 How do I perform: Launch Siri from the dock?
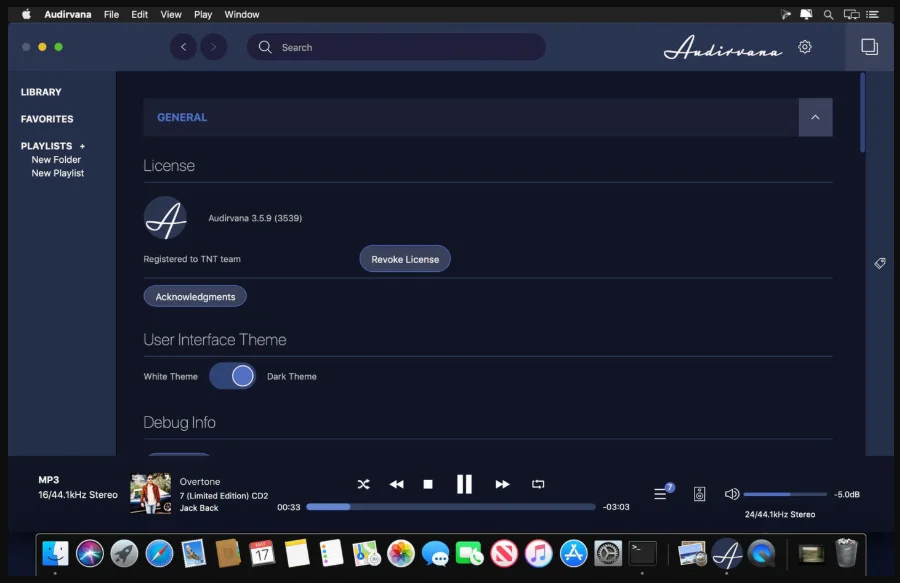pos(90,553)
